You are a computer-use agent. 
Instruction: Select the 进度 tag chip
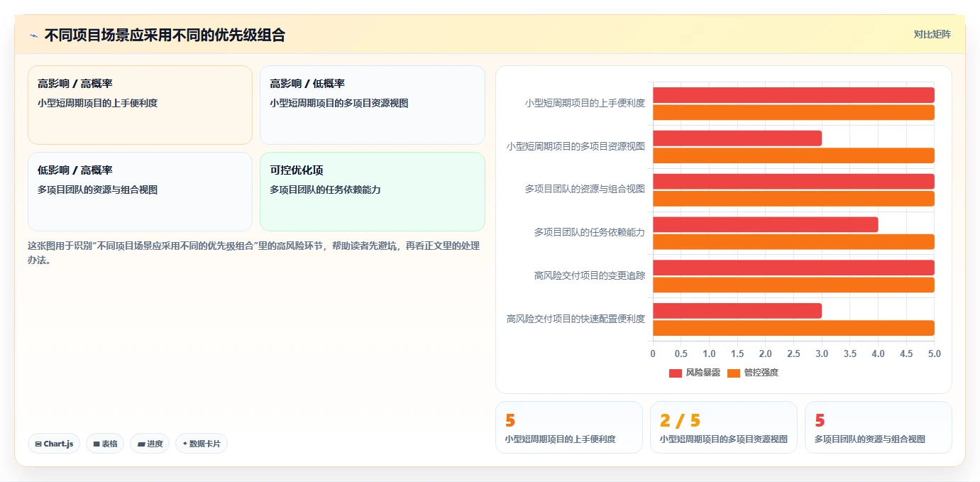150,444
